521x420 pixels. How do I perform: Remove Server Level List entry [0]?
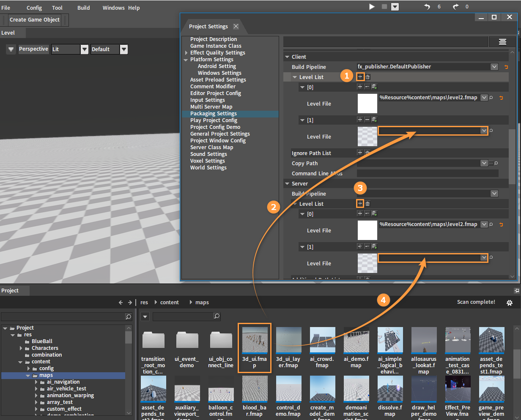[367, 213]
